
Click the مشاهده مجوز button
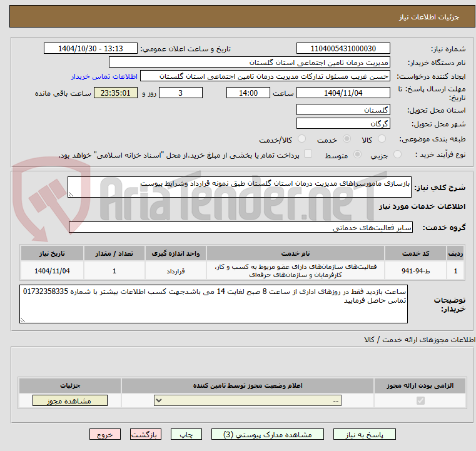(70, 400)
